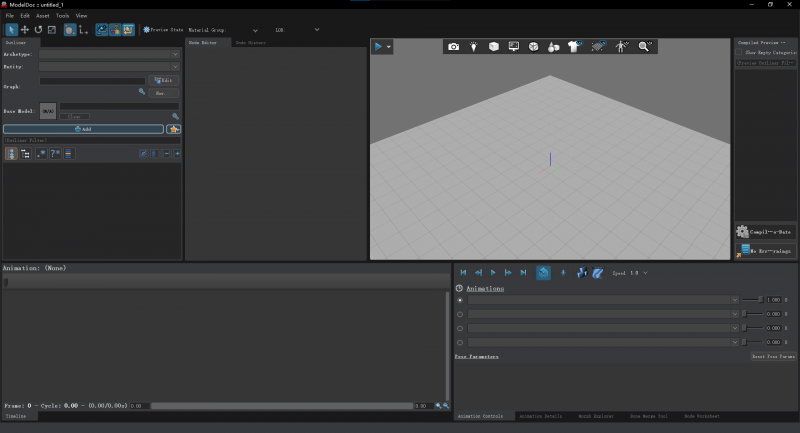Open the Archetype dropdown
The width and height of the screenshot is (800, 433).
[x=109, y=54]
